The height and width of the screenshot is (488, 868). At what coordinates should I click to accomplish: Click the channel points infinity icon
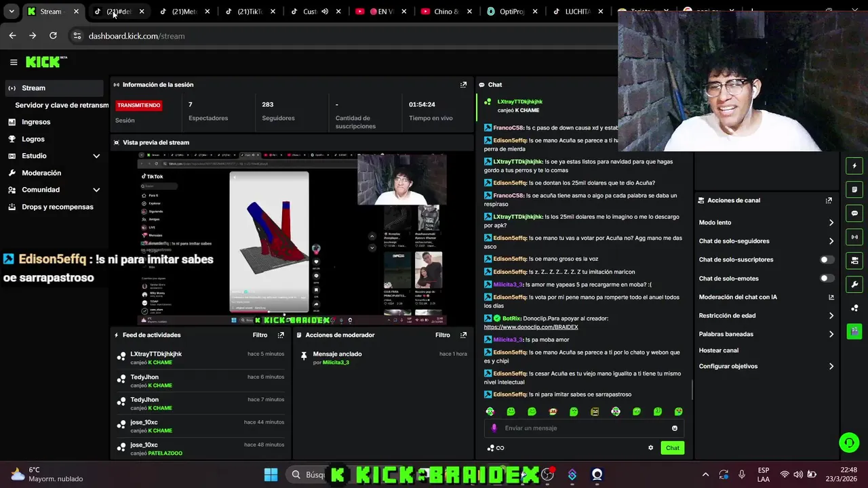496,447
